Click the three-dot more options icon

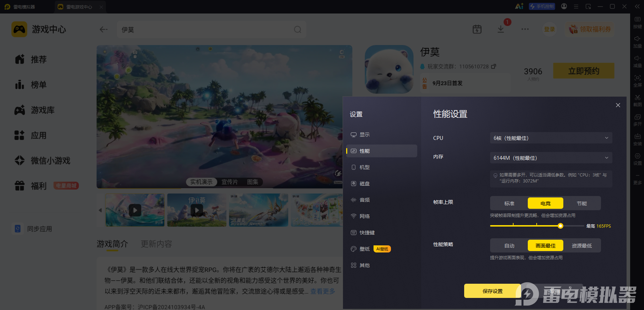click(525, 29)
